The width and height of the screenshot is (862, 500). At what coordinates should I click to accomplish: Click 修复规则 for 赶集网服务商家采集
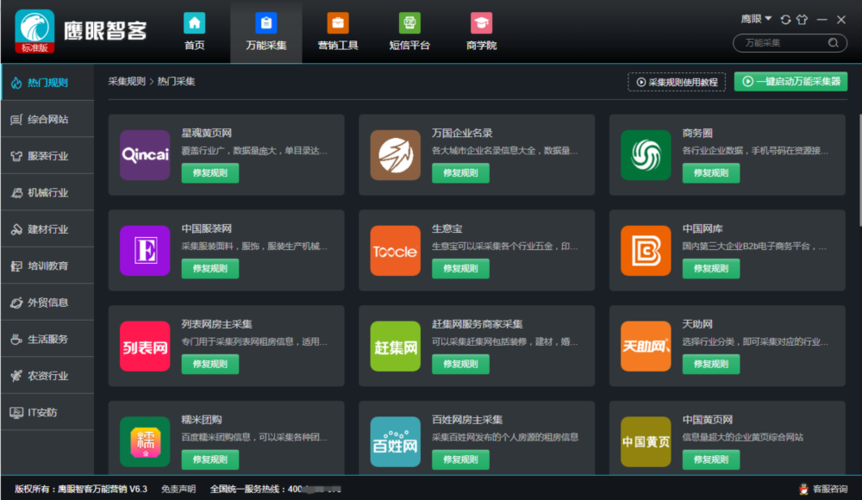pos(461,364)
